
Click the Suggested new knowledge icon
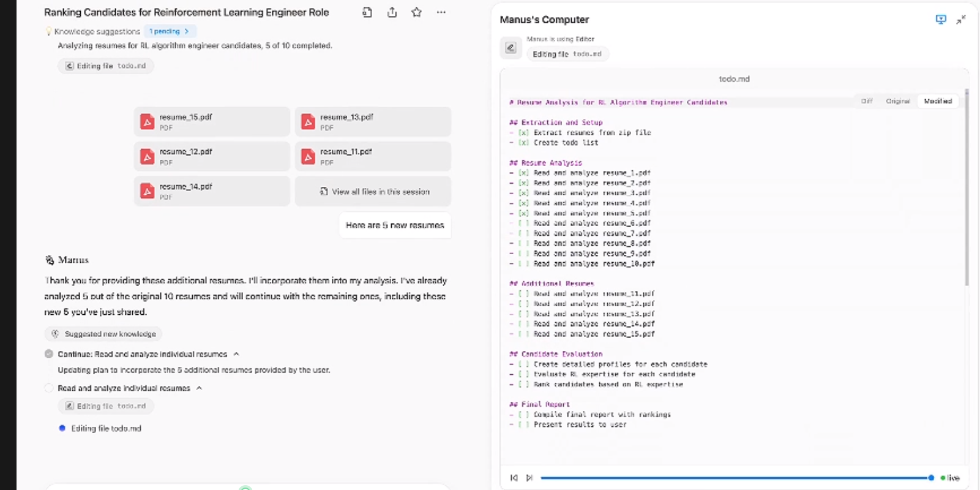point(55,334)
